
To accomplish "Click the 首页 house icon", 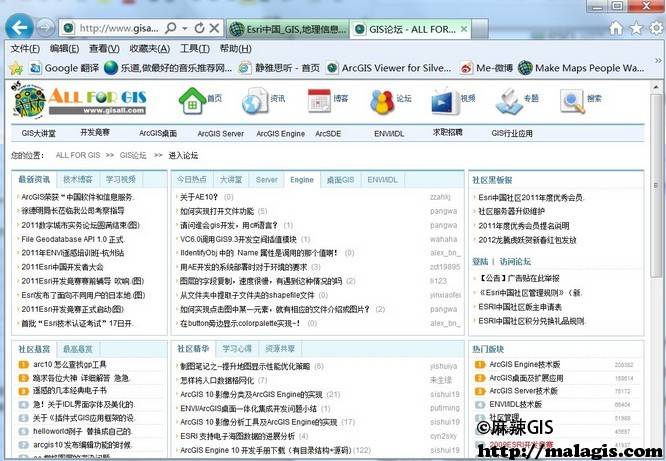I will tap(192, 100).
